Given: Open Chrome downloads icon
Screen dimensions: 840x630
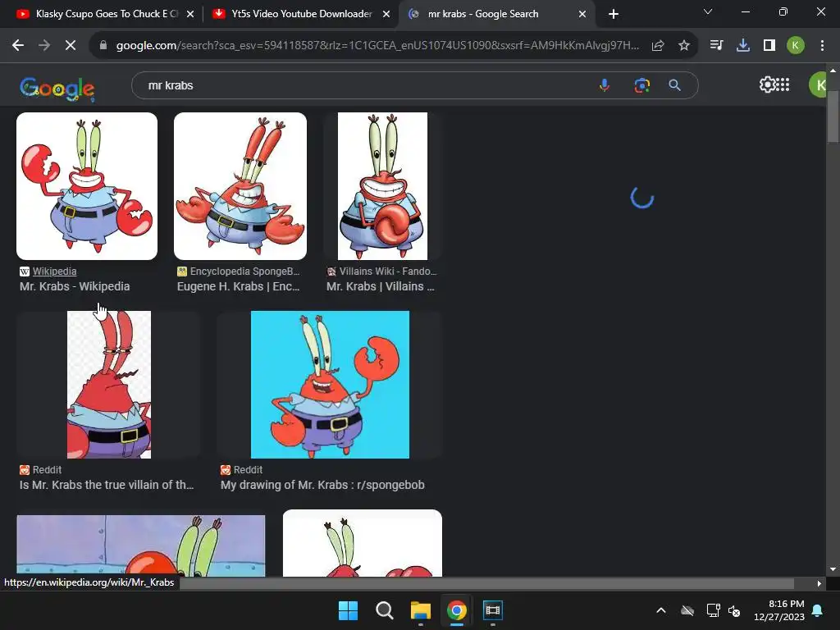Looking at the screenshot, I should pyautogui.click(x=743, y=46).
